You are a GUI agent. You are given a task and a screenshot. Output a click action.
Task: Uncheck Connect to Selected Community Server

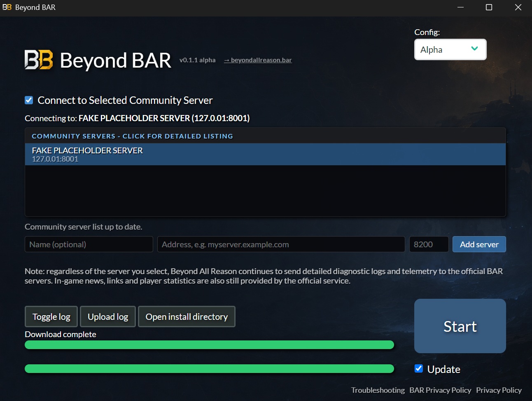[29, 100]
